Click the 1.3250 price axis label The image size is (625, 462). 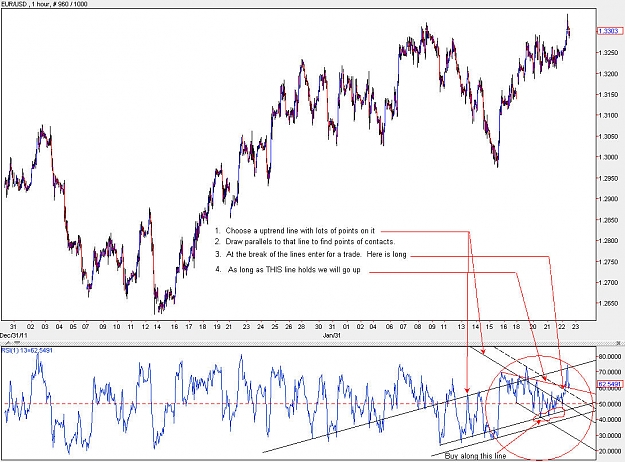(609, 53)
